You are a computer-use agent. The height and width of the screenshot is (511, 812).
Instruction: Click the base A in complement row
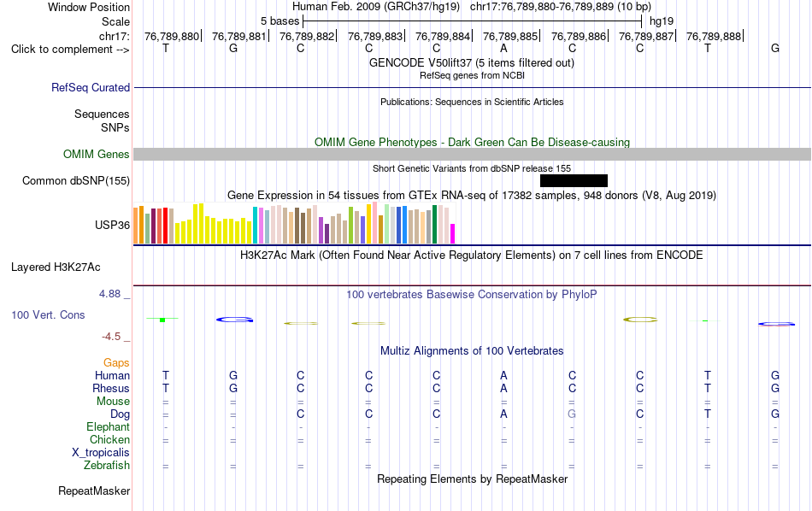tap(504, 48)
